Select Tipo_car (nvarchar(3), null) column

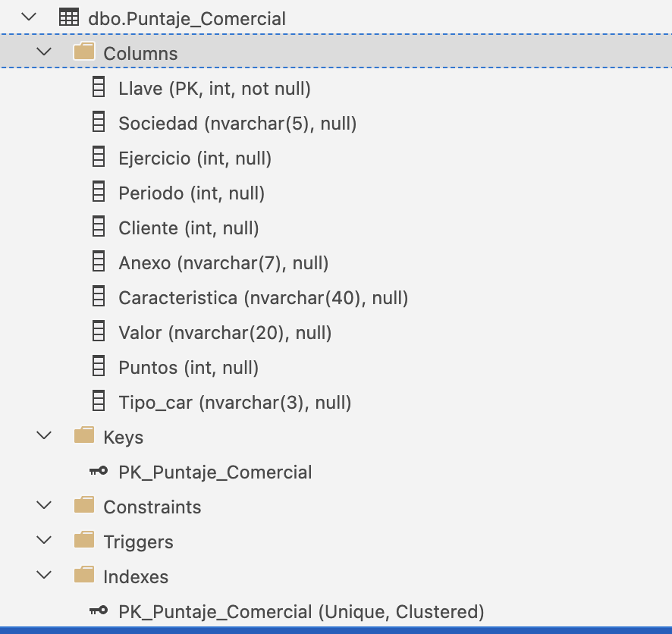tap(235, 403)
